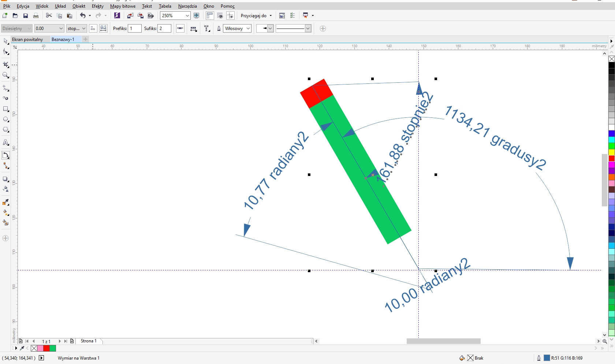Toggle the show rulers button
The width and height of the screenshot is (615, 364).
210,16
